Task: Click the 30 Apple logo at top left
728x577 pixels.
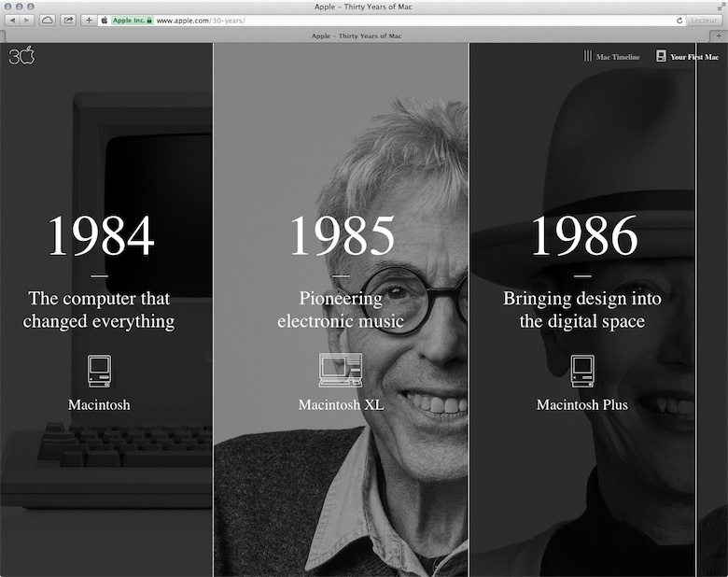Action: coord(21,55)
